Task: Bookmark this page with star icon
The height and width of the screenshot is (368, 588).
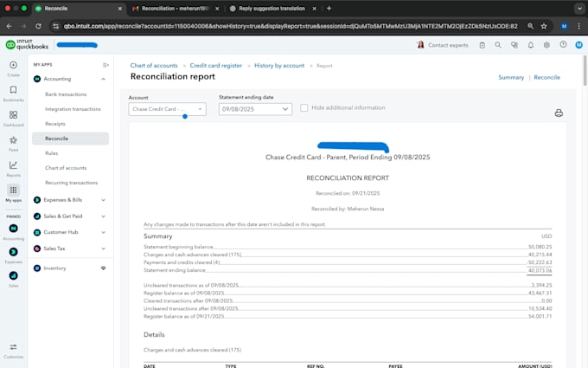Action: [x=544, y=26]
